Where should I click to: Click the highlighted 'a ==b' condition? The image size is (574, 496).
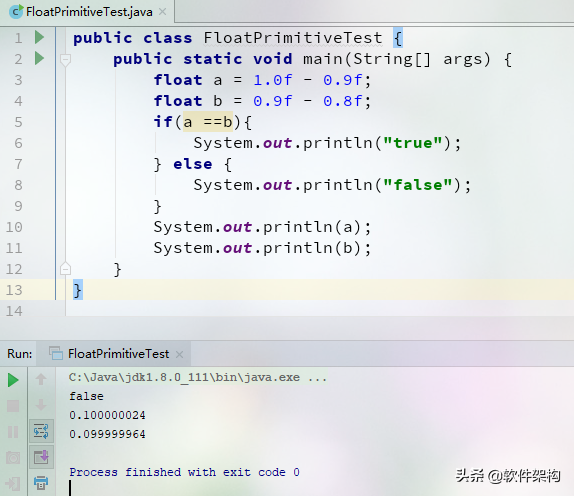(x=208, y=122)
